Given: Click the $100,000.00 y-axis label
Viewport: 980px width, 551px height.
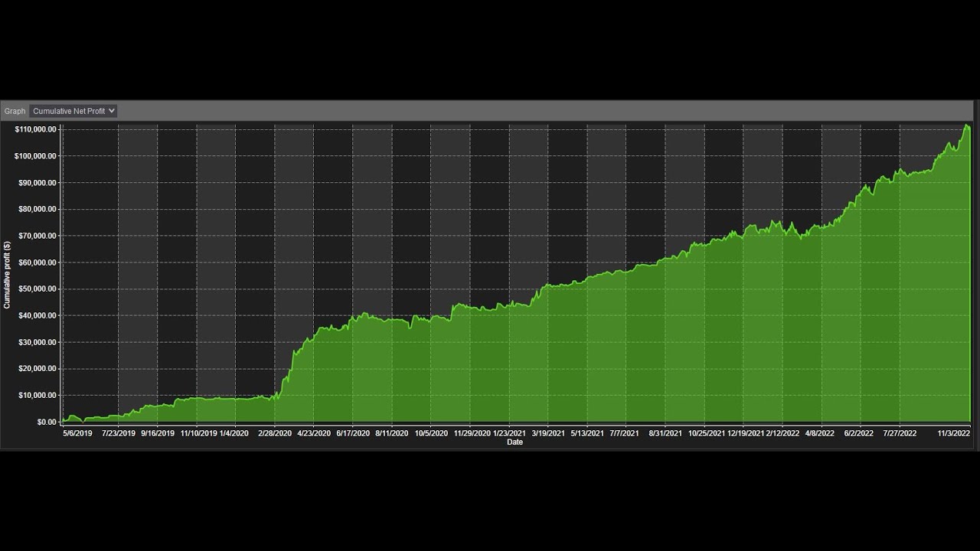Looking at the screenshot, I should [x=36, y=156].
